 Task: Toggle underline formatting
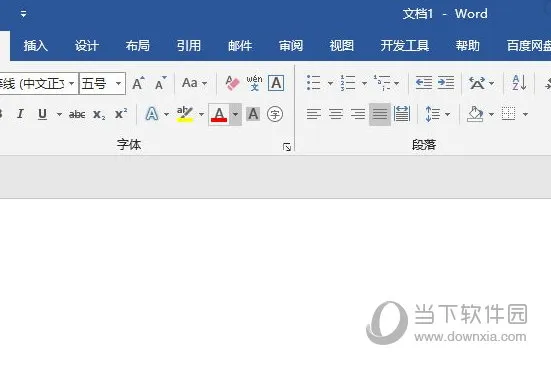point(43,114)
